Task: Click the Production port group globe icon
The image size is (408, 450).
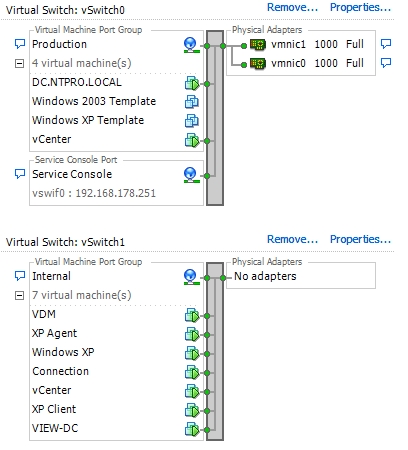Action: click(191, 45)
